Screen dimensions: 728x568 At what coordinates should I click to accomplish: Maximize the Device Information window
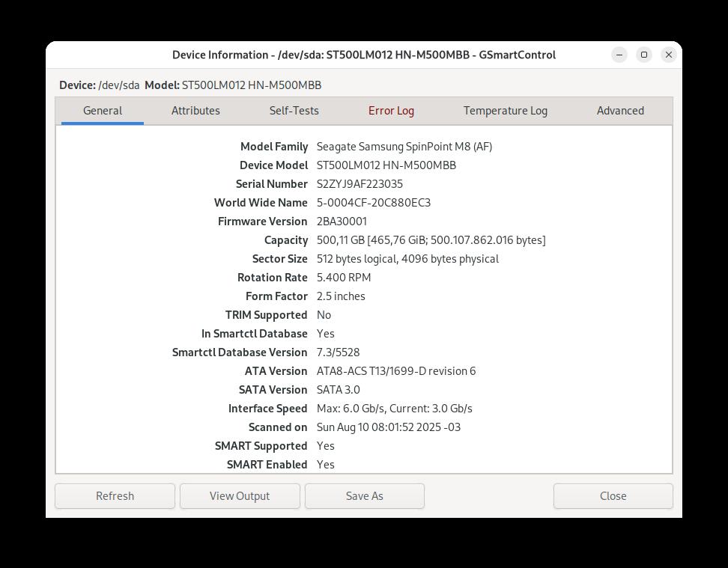[x=644, y=55]
